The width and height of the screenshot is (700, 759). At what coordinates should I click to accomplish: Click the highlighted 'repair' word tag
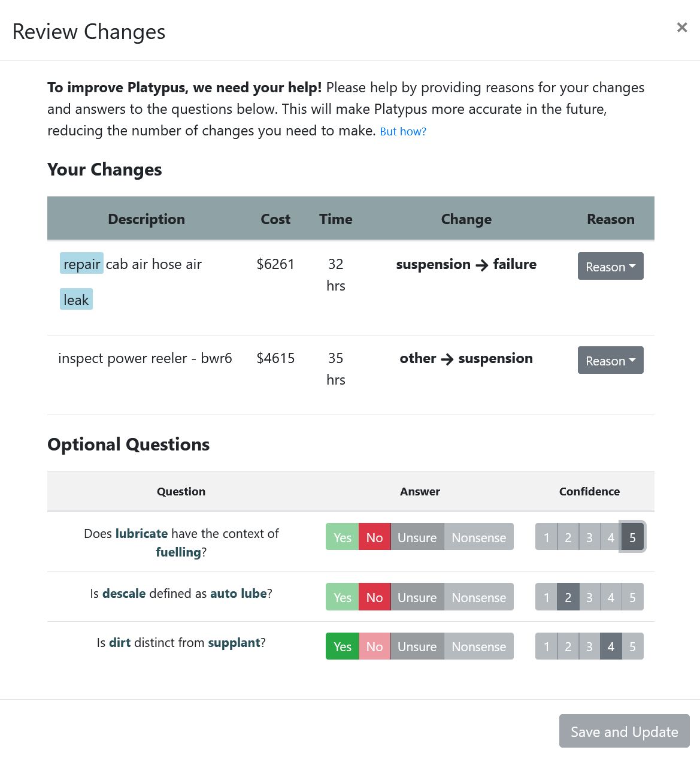point(81,264)
